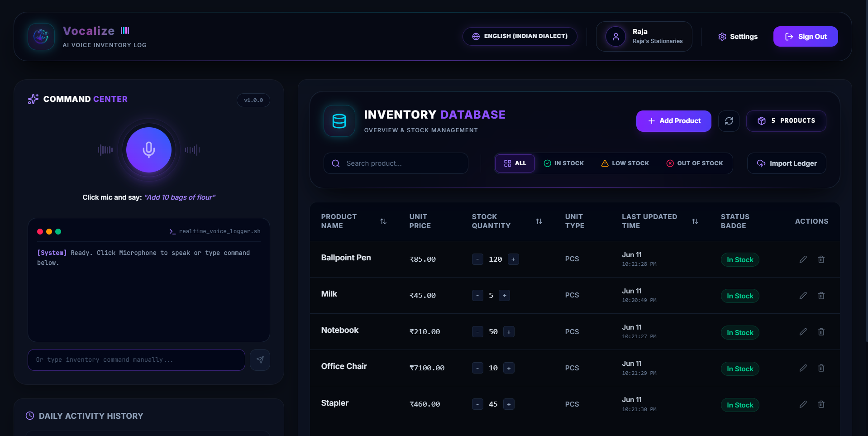Click the inventory database cylinder icon
Screen dimensions: 868x436
click(339, 121)
